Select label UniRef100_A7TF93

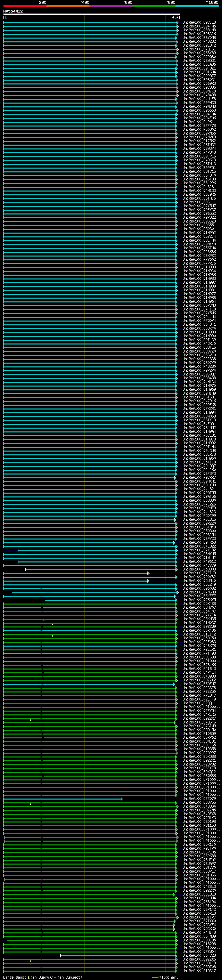point(199,653)
